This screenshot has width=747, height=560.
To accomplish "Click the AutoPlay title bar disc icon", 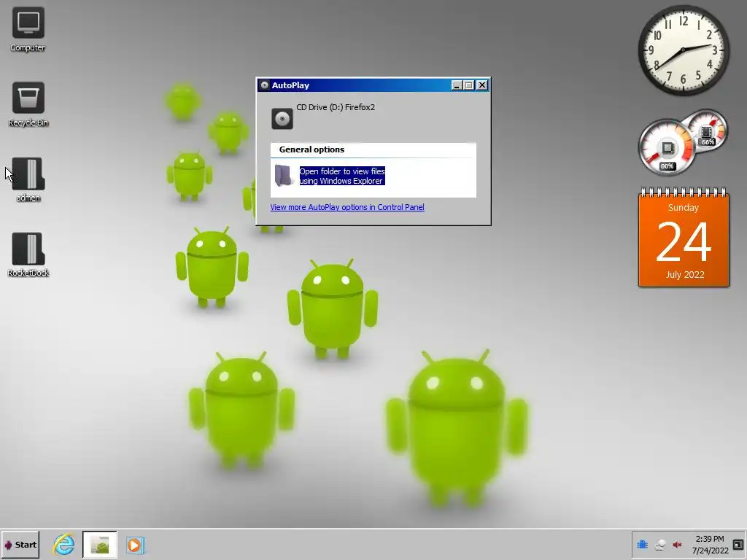I will click(264, 85).
